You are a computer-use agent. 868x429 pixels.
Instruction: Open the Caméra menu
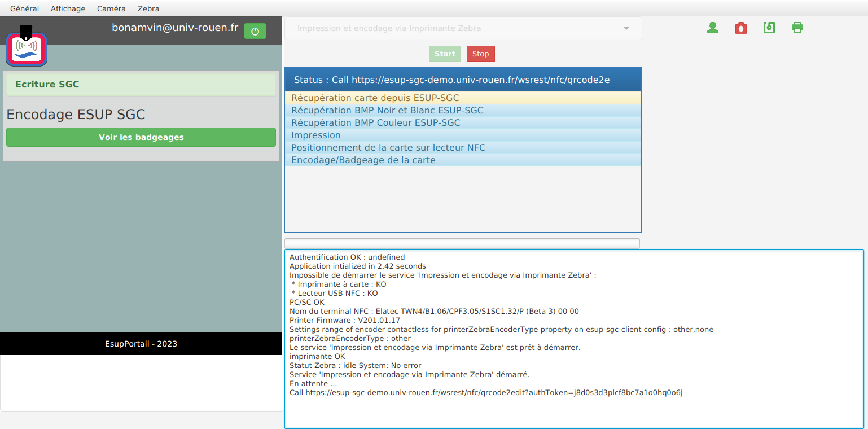click(x=111, y=8)
